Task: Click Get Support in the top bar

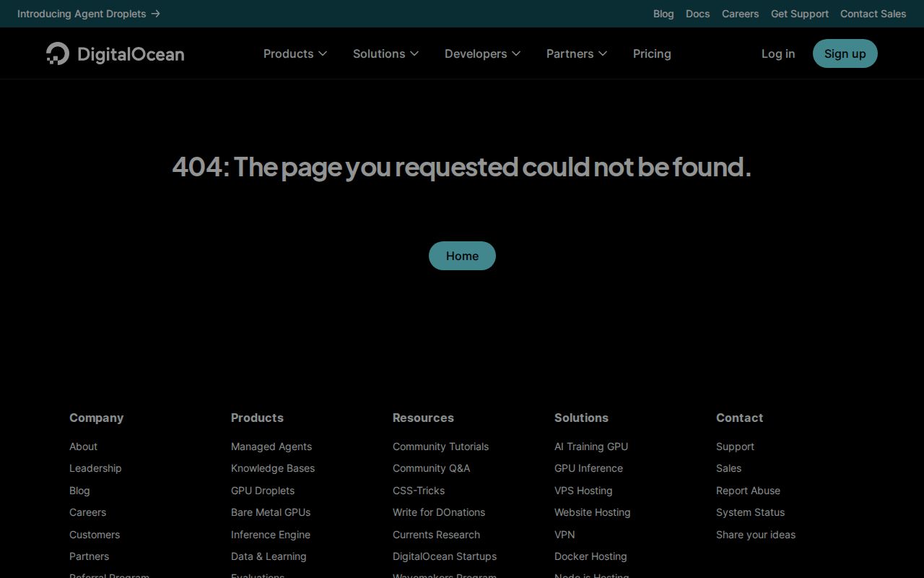Action: (800, 14)
